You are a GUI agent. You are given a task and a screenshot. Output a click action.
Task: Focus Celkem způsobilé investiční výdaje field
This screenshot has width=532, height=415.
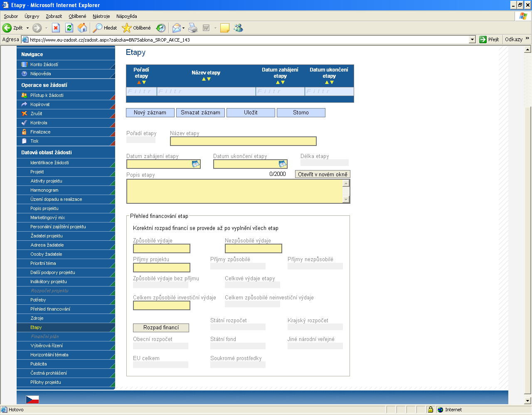pos(162,306)
